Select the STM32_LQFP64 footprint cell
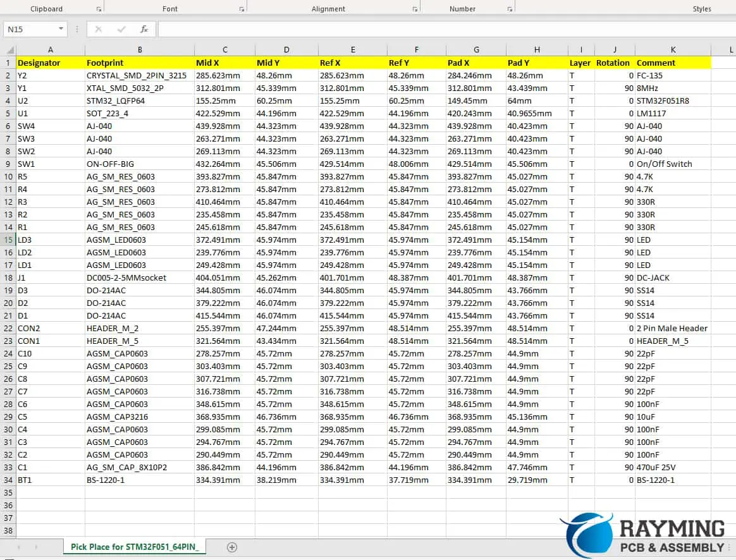 pyautogui.click(x=139, y=100)
